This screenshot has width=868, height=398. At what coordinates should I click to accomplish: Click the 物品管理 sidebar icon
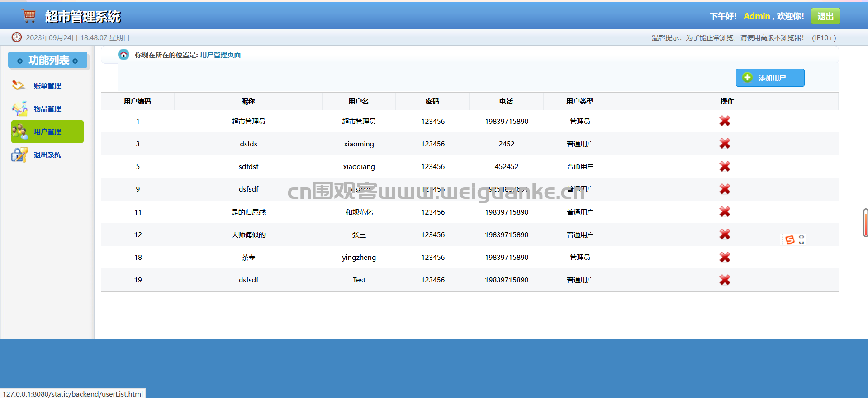pyautogui.click(x=20, y=108)
